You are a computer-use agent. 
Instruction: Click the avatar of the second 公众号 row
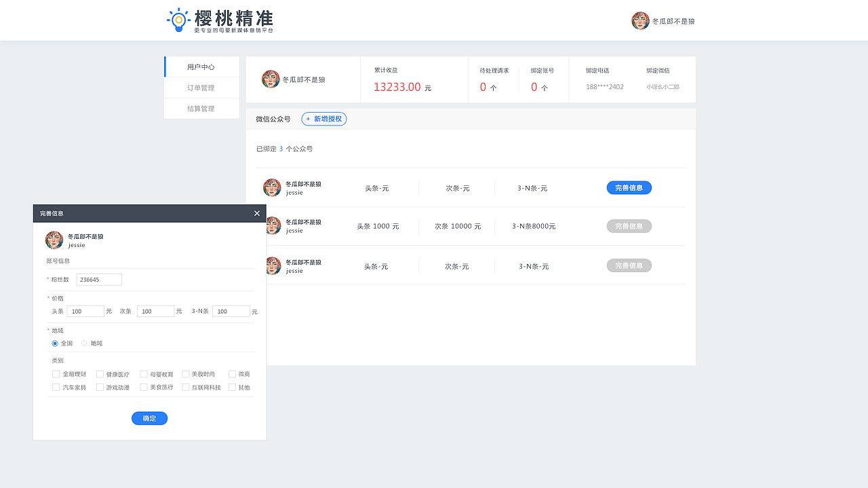click(x=272, y=226)
